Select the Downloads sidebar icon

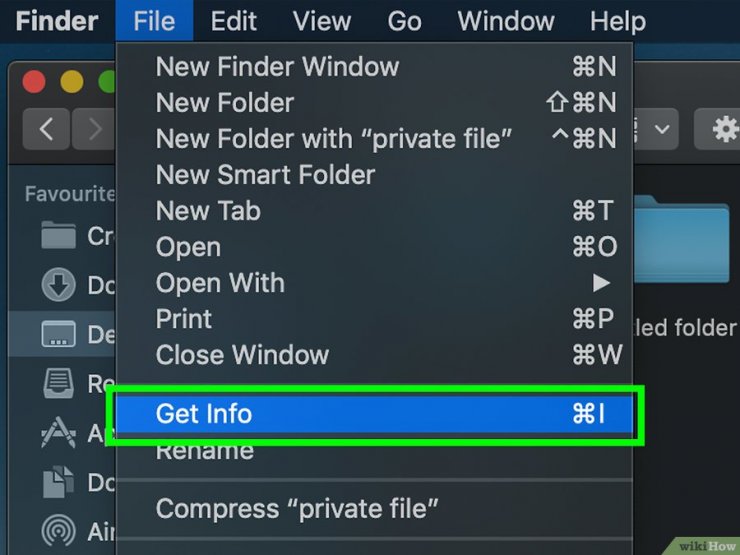(x=58, y=285)
